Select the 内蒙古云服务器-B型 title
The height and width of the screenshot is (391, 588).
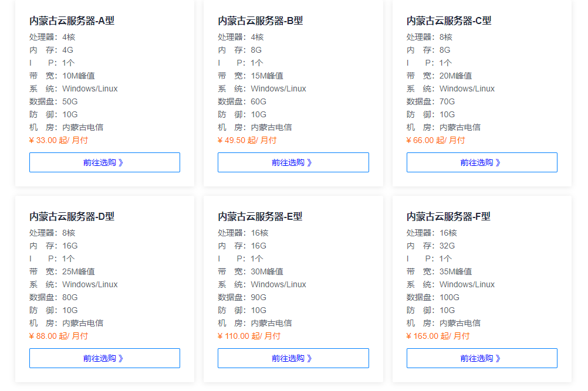pos(260,21)
